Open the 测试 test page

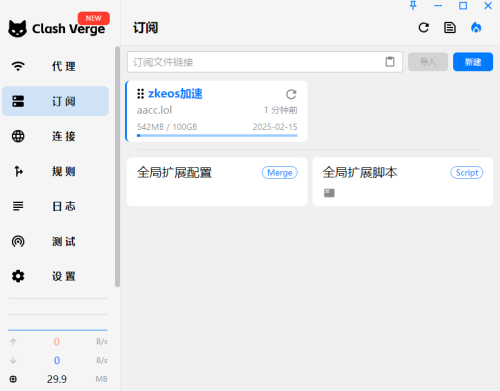coord(55,241)
